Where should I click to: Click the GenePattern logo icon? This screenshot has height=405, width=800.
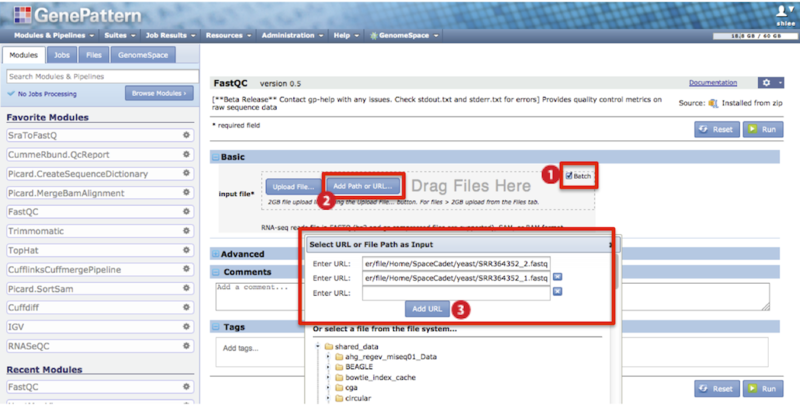pyautogui.click(x=22, y=15)
